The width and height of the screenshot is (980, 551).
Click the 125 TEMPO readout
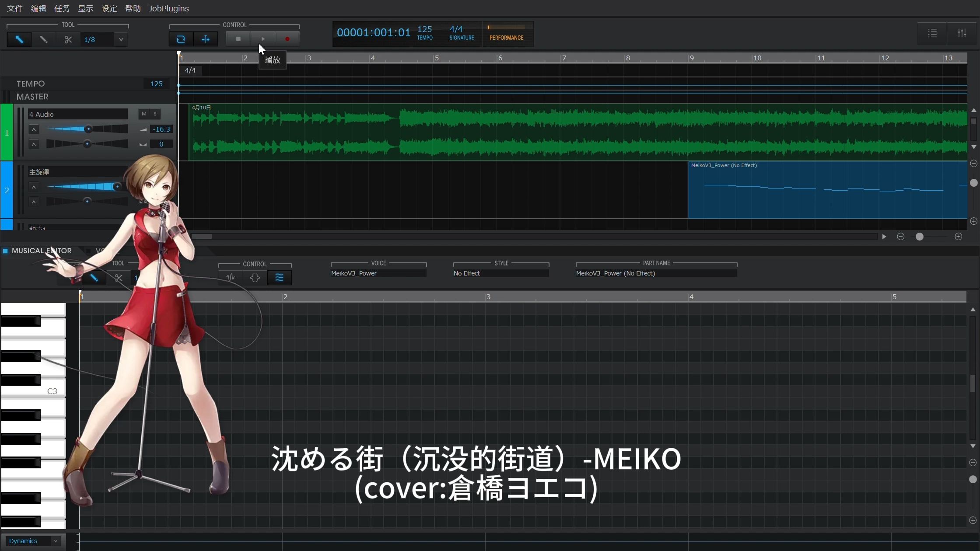425,33
